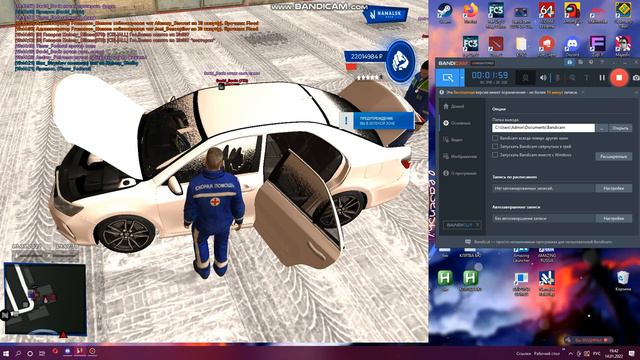Open the Among Us desktop shortcut

coord(572,13)
